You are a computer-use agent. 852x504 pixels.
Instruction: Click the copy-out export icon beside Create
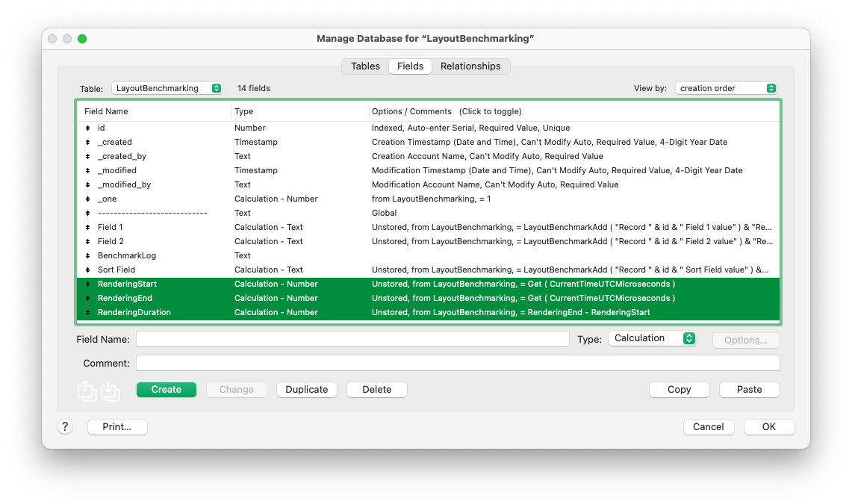pyautogui.click(x=87, y=391)
